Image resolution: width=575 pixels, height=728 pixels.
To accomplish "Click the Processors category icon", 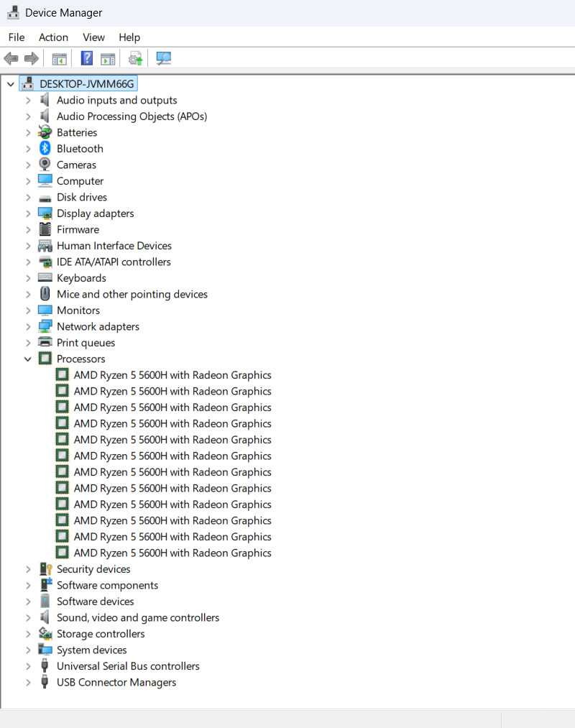I will click(x=45, y=359).
